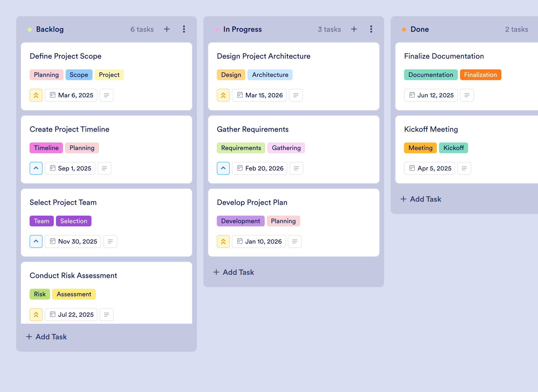Image resolution: width=538 pixels, height=392 pixels.
Task: Open description icon on Gather Requirements
Action: click(296, 168)
